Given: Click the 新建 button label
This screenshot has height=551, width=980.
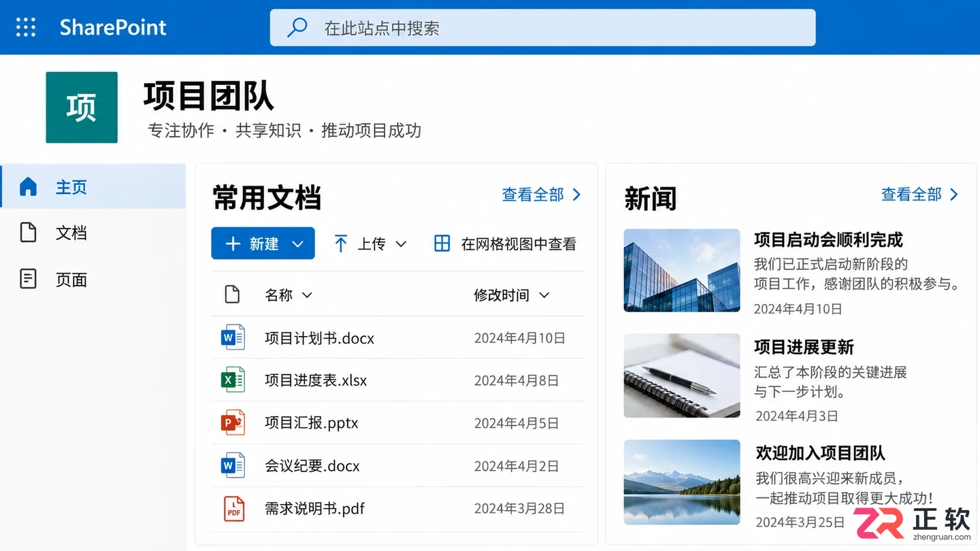Looking at the screenshot, I should [x=264, y=244].
